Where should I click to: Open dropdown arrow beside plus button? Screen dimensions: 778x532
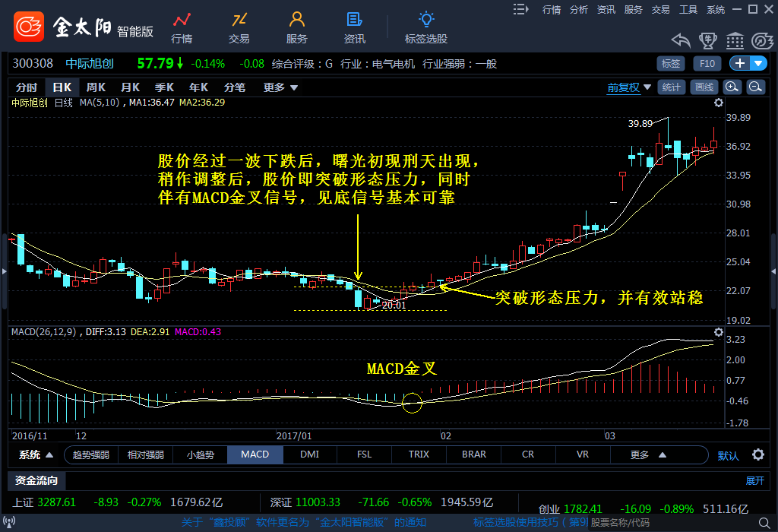point(759,64)
